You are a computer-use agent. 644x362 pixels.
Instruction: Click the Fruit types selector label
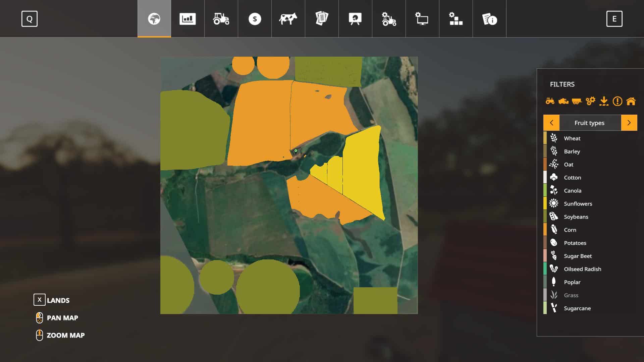coord(589,123)
